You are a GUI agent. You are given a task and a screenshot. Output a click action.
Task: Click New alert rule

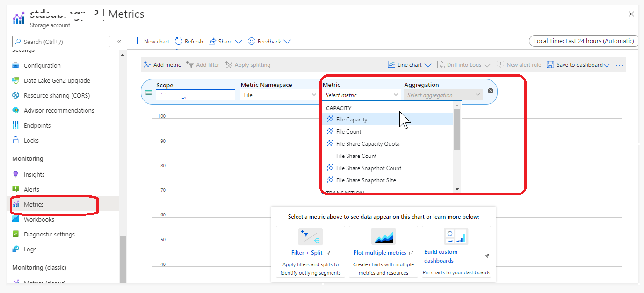519,65
